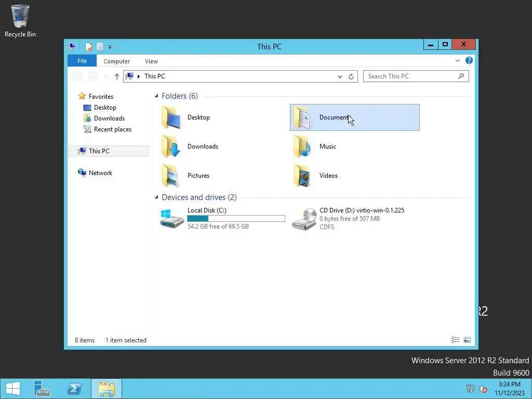The height and width of the screenshot is (399, 532).
Task: Select the Pictures folder icon
Action: click(x=171, y=176)
